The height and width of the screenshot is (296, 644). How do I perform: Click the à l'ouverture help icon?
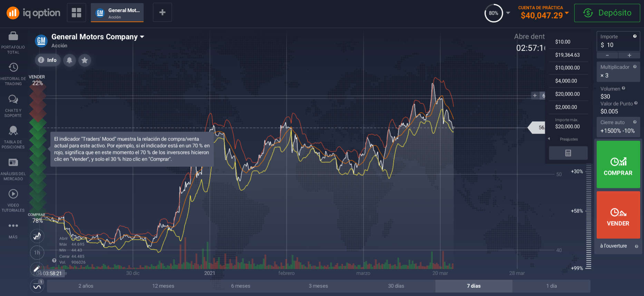point(636,246)
